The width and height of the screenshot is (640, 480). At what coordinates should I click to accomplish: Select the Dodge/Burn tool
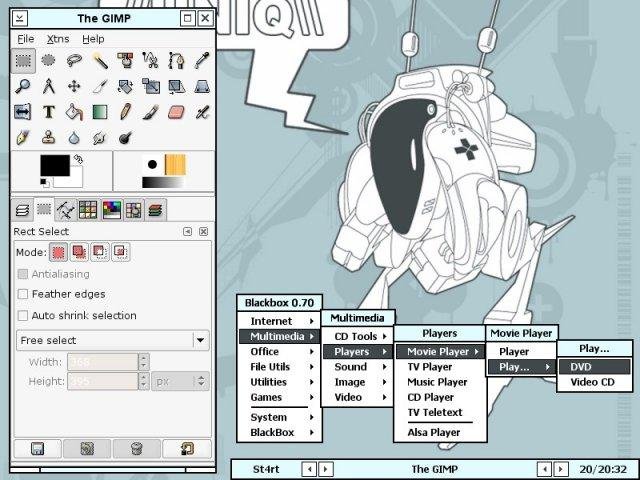click(x=125, y=138)
